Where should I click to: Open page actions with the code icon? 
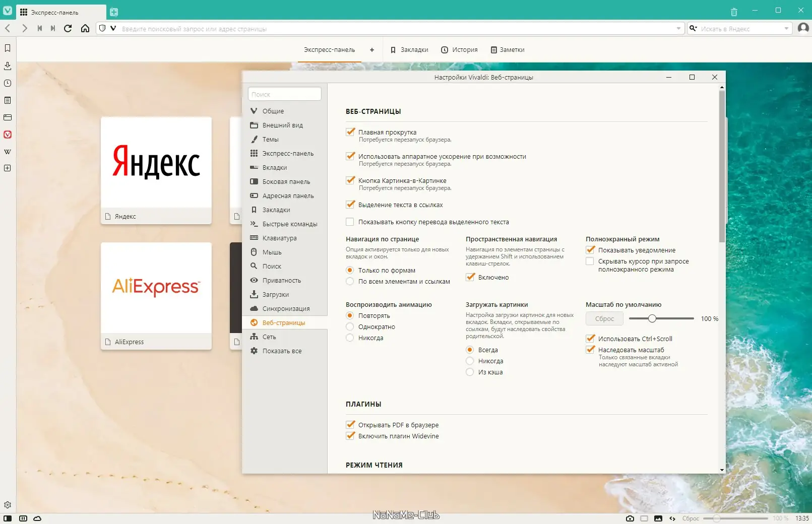[672, 518]
